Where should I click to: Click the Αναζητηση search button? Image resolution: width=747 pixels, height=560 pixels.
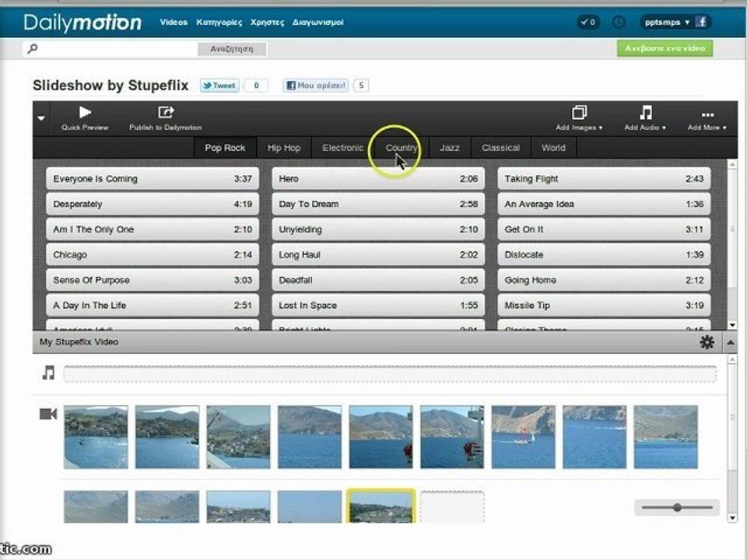(232, 48)
